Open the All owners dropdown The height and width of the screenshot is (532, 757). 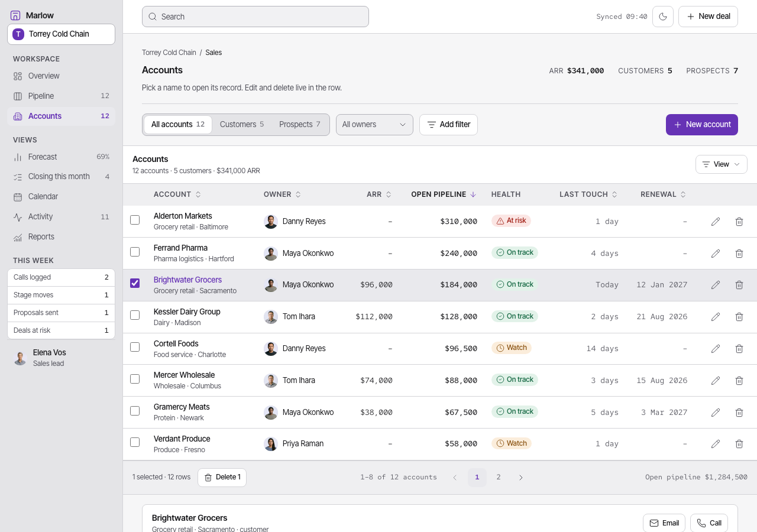point(374,125)
